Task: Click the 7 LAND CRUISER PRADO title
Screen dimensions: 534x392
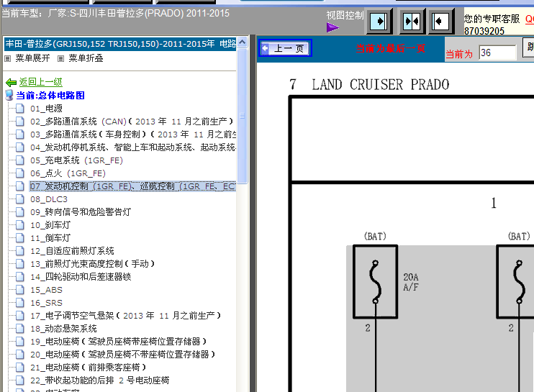Action: pos(369,84)
